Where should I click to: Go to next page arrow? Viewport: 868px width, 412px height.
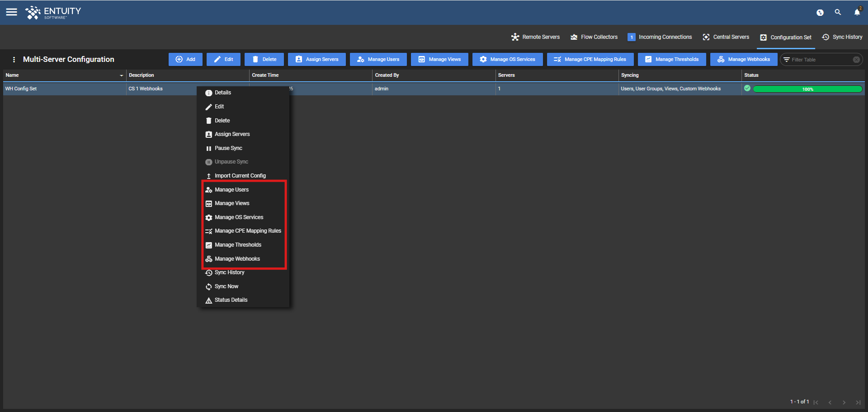point(844,402)
